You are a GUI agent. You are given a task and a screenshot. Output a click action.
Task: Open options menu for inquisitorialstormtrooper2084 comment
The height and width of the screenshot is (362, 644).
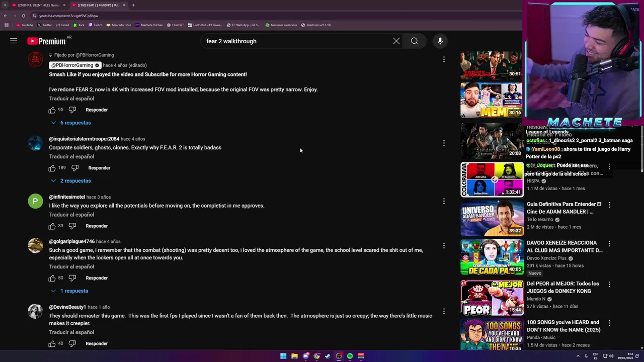click(x=444, y=143)
